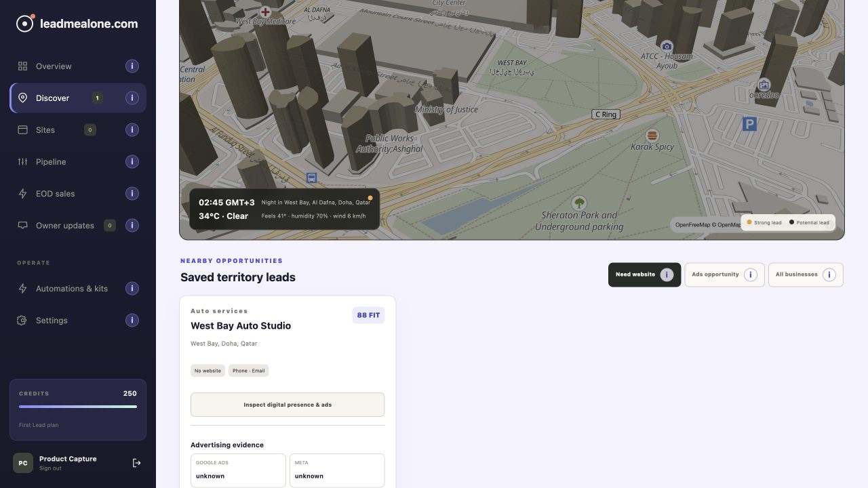The image size is (868, 488).
Task: Click the 88 FIT score badge
Action: pyautogui.click(x=368, y=315)
